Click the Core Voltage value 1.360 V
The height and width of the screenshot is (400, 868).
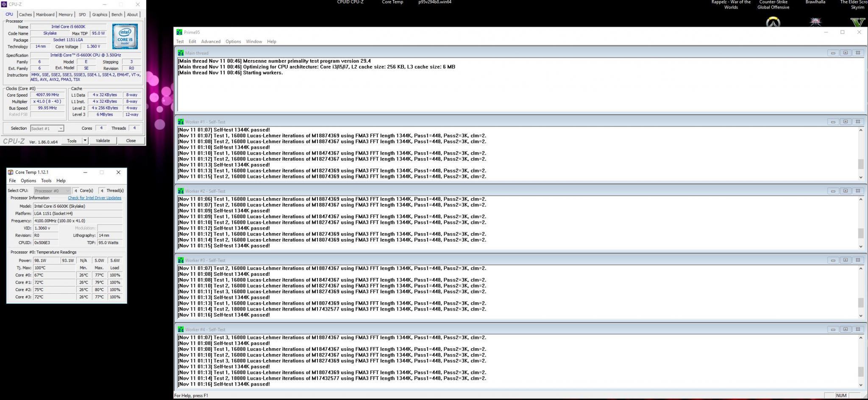click(94, 47)
